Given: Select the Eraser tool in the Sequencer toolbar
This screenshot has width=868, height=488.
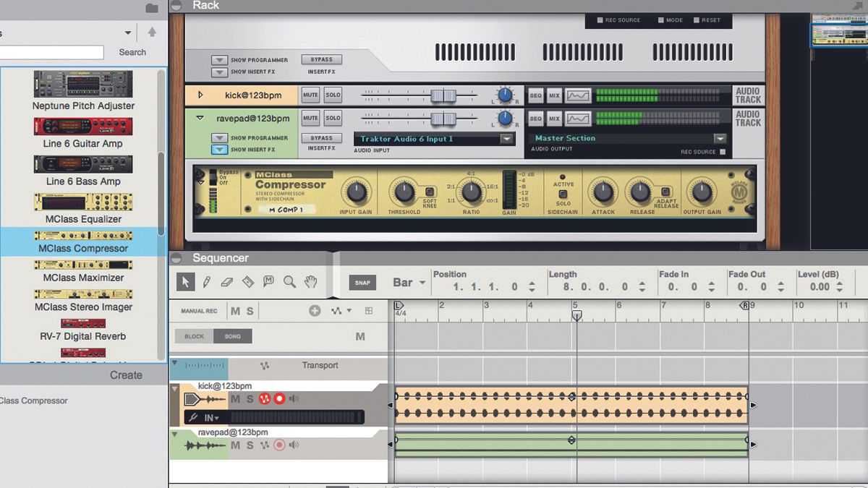Looking at the screenshot, I should tap(226, 282).
